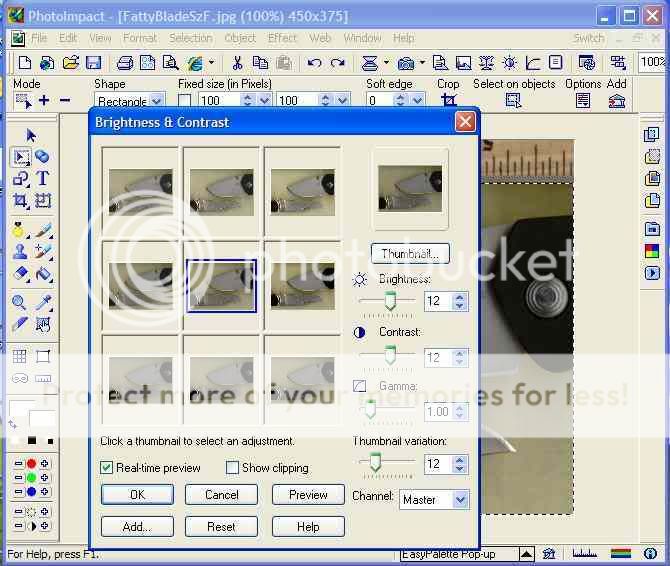Click the Undo arrow in the toolbar
The height and width of the screenshot is (566, 670).
[x=314, y=63]
